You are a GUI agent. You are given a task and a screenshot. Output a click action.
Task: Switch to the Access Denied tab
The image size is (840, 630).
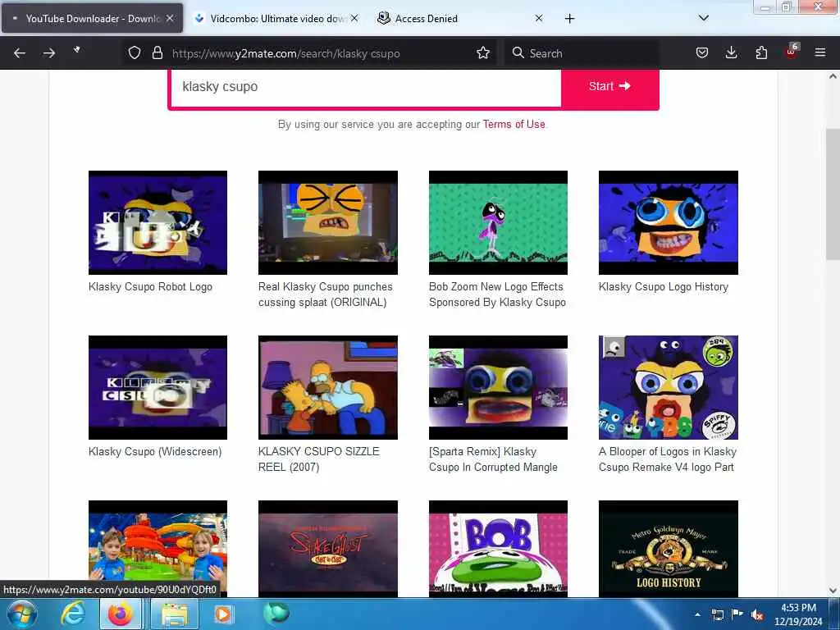click(x=461, y=18)
